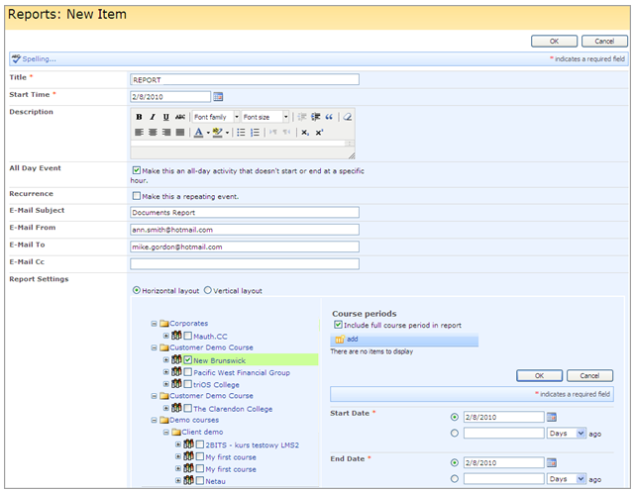Click the course icon beside triOS College
This screenshot has width=634, height=492.
176,383
